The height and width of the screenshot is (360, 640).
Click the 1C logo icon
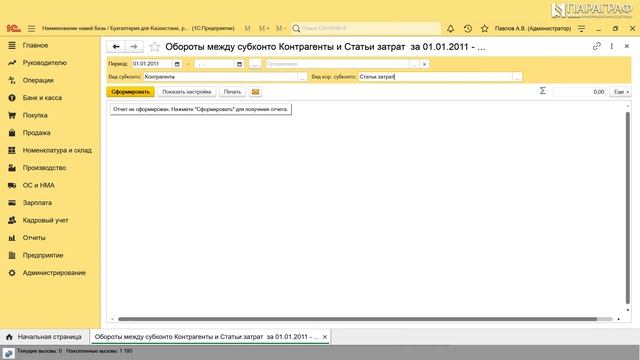click(x=13, y=29)
